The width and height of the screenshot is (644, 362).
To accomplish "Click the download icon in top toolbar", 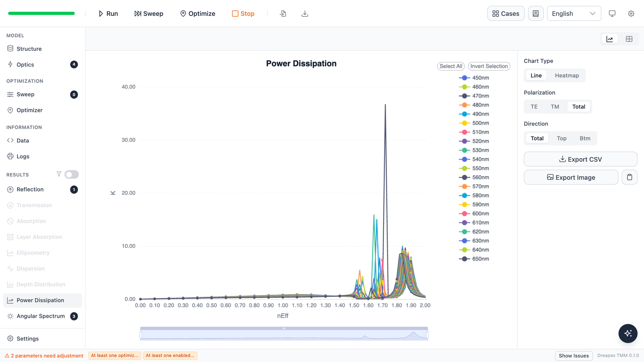I will 305,13.
